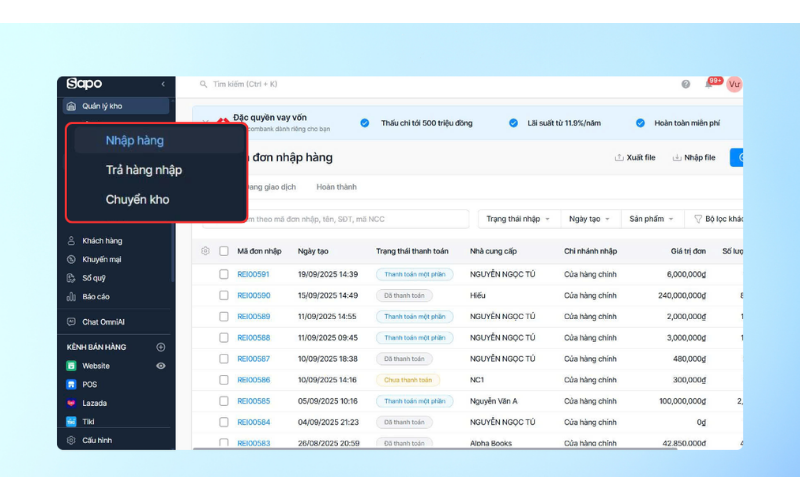This screenshot has width=800, height=500.
Task: Open Cấu hình settings in the sidebar
Action: tap(97, 440)
